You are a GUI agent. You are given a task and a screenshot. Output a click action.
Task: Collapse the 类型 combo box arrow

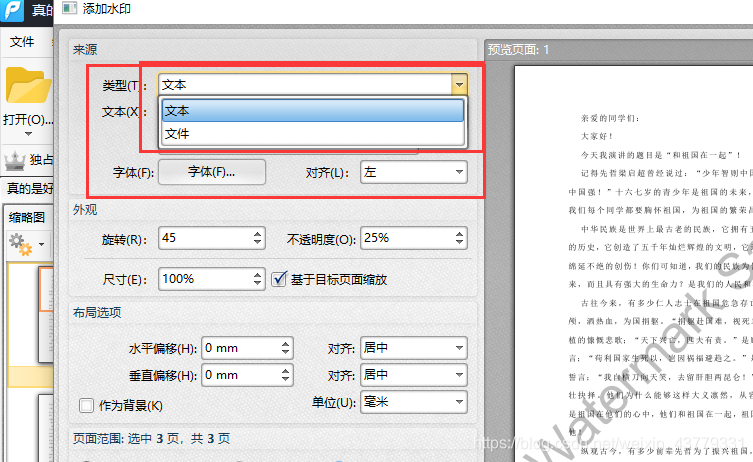460,85
